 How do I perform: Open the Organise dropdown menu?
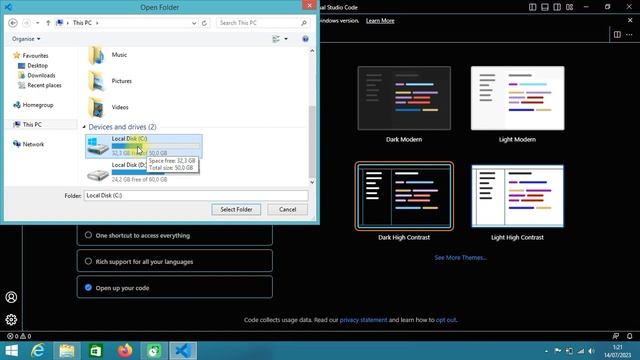[26, 39]
